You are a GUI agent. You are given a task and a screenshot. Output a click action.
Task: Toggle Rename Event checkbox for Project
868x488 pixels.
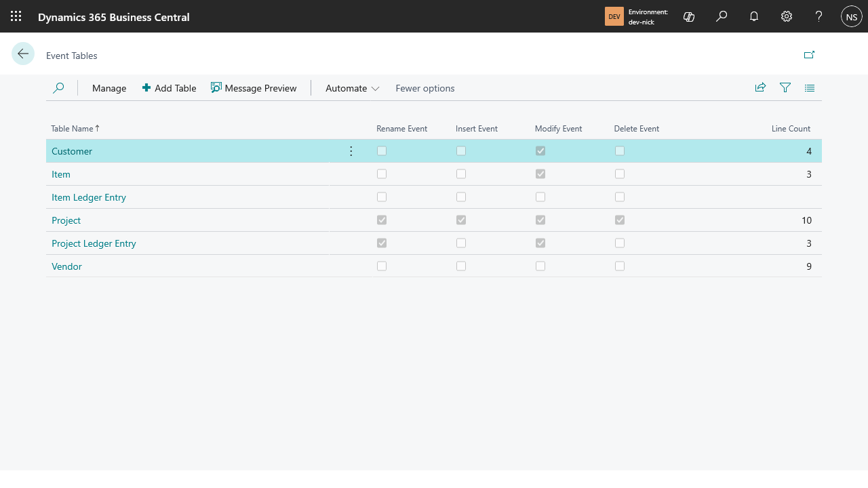pyautogui.click(x=382, y=220)
